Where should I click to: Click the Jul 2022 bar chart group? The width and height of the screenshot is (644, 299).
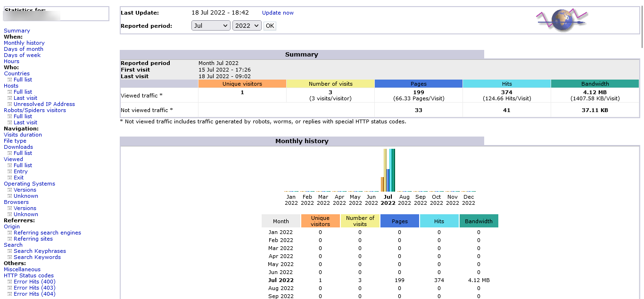[x=388, y=170]
